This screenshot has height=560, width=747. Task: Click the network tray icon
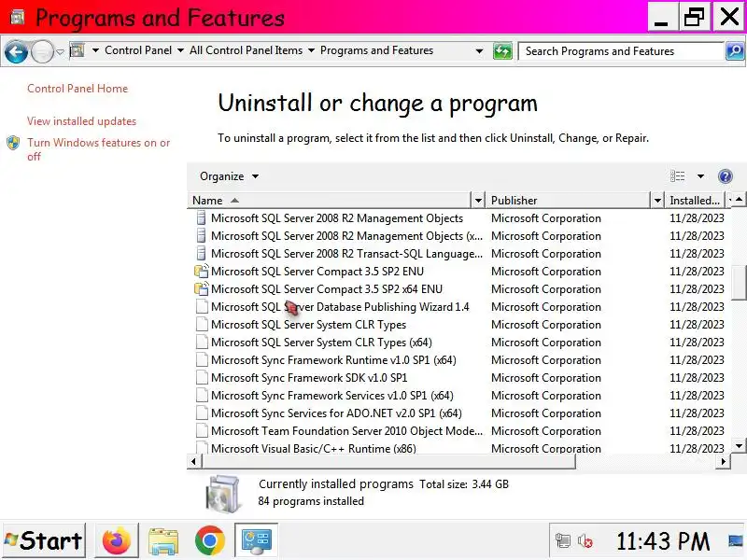tap(563, 541)
